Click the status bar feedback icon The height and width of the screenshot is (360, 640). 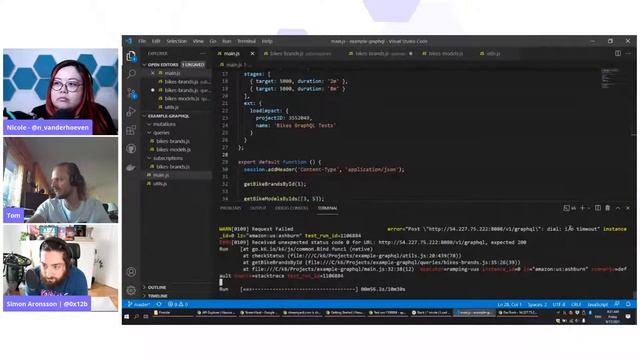617,304
